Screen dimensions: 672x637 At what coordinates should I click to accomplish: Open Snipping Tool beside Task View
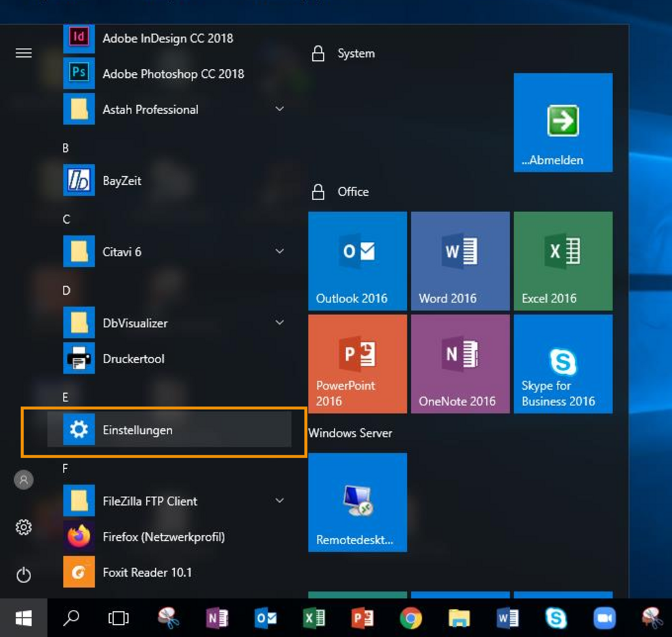pyautogui.click(x=168, y=618)
